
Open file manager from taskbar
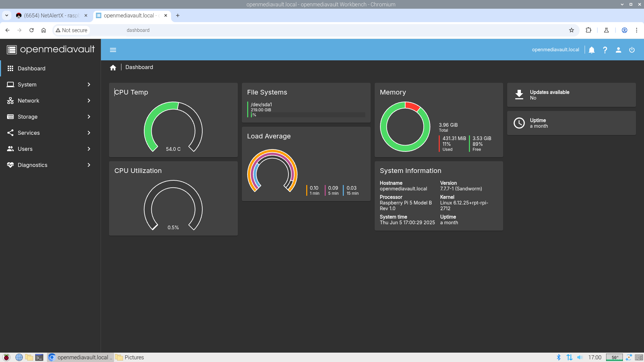(29, 357)
